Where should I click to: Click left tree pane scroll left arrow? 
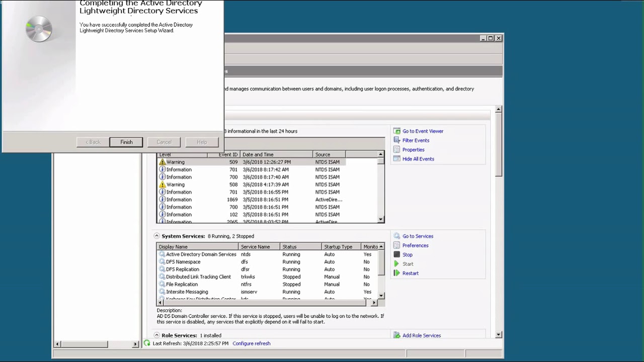(x=57, y=344)
